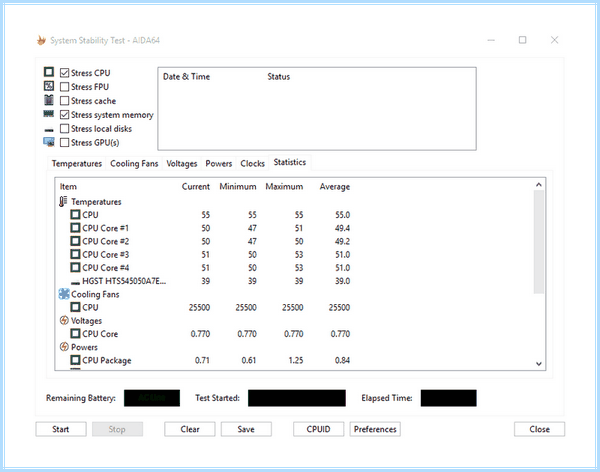Click the Date & Time log column header

click(186, 77)
